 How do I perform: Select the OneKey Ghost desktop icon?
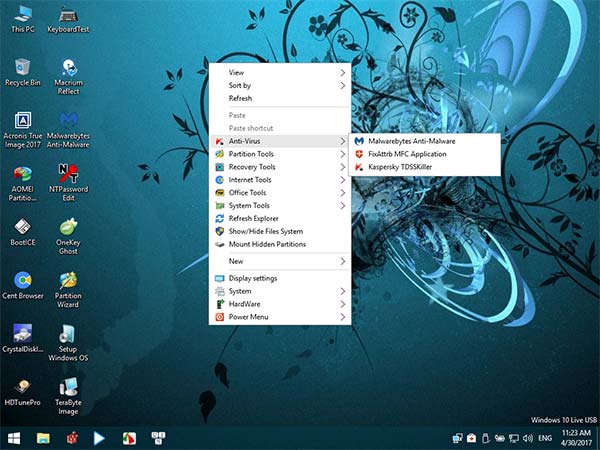(68, 236)
